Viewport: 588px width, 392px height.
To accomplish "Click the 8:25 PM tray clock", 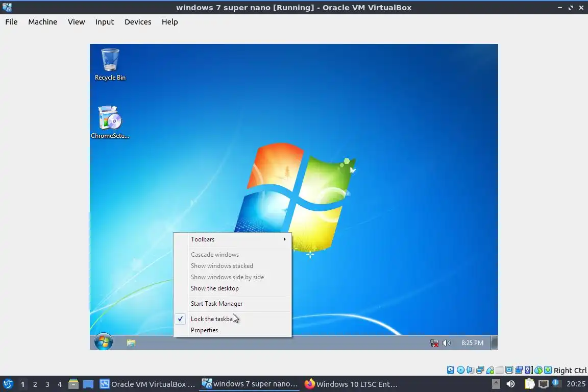I will point(472,343).
